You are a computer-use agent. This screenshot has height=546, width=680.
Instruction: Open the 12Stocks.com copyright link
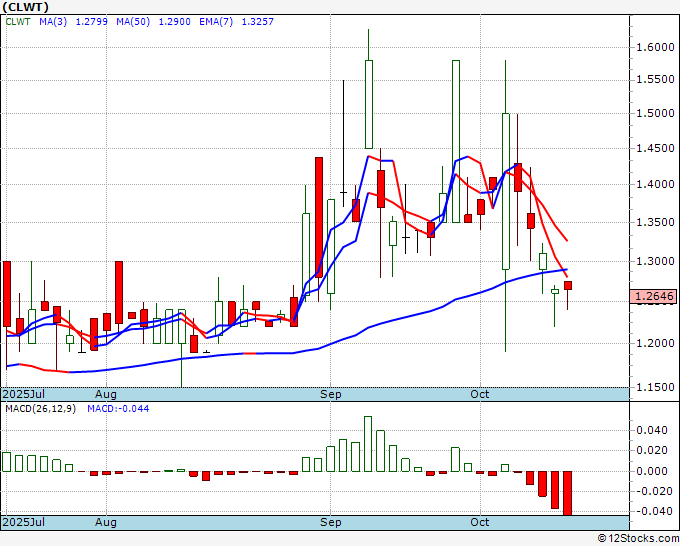click(x=638, y=539)
